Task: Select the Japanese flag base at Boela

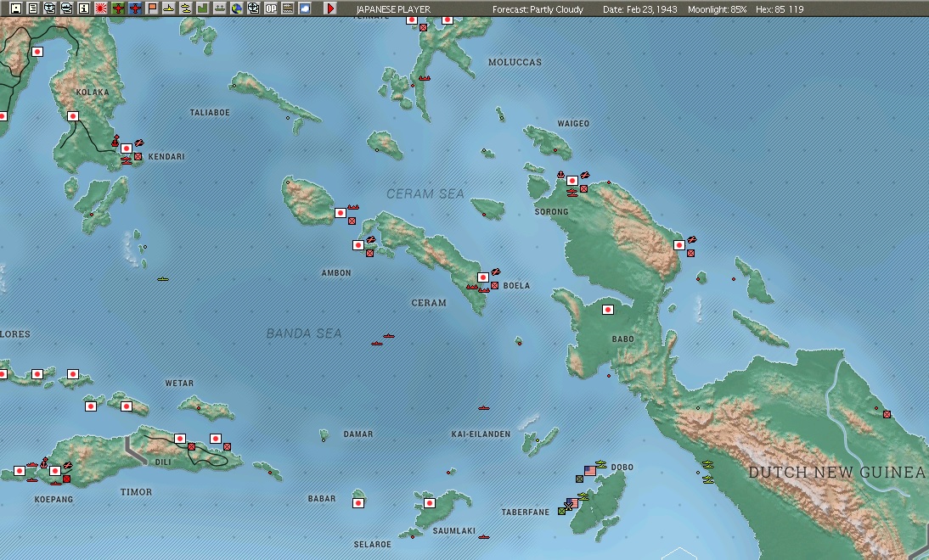Action: tap(483, 277)
